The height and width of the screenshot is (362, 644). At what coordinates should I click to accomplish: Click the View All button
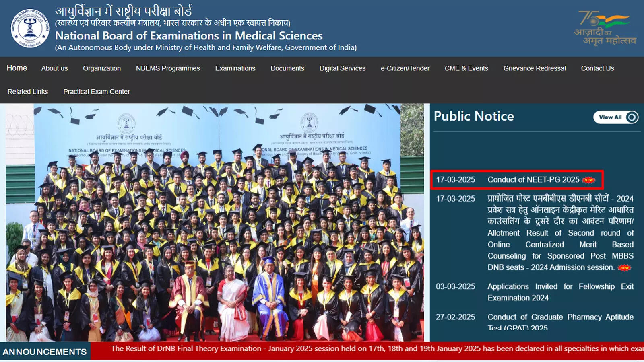pyautogui.click(x=616, y=117)
